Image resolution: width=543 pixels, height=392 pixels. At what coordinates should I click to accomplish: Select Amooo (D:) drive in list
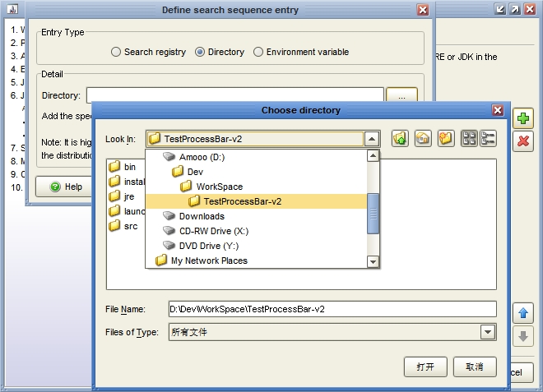coord(202,157)
